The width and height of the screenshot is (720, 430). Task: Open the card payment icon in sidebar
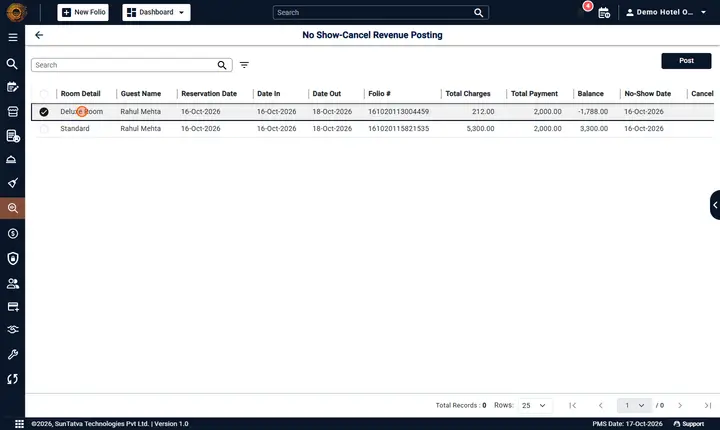pos(13,307)
